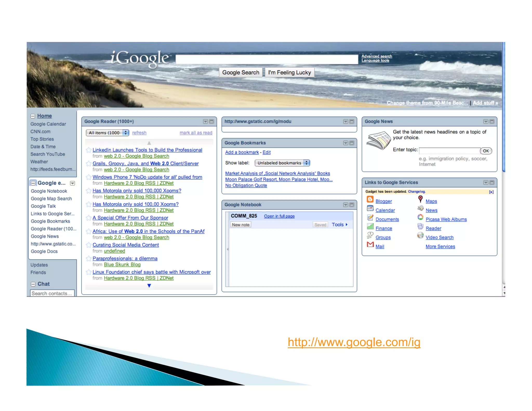Collapse the Home tab section
The width and height of the screenshot is (532, 411).
[33, 116]
